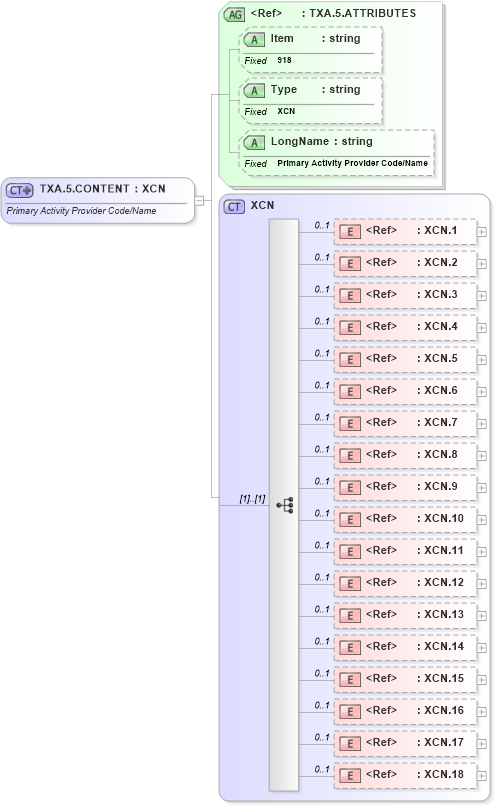This screenshot has height=805, width=494.
Task: Click the E icon of XCN.12
Action: 350,584
